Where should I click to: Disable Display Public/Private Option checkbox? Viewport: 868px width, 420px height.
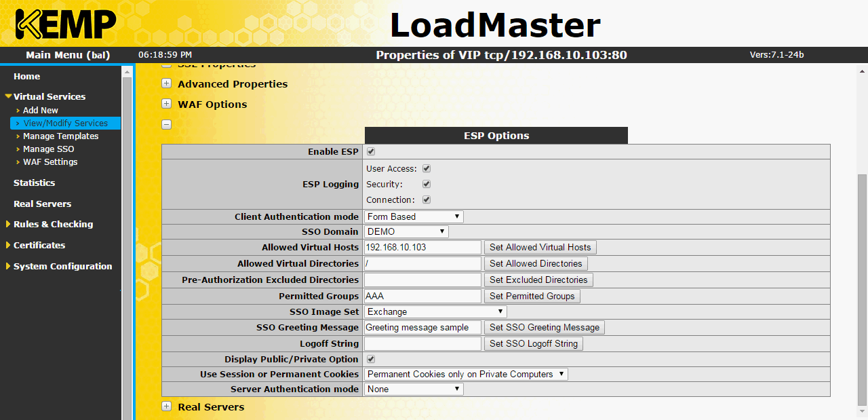pos(371,359)
